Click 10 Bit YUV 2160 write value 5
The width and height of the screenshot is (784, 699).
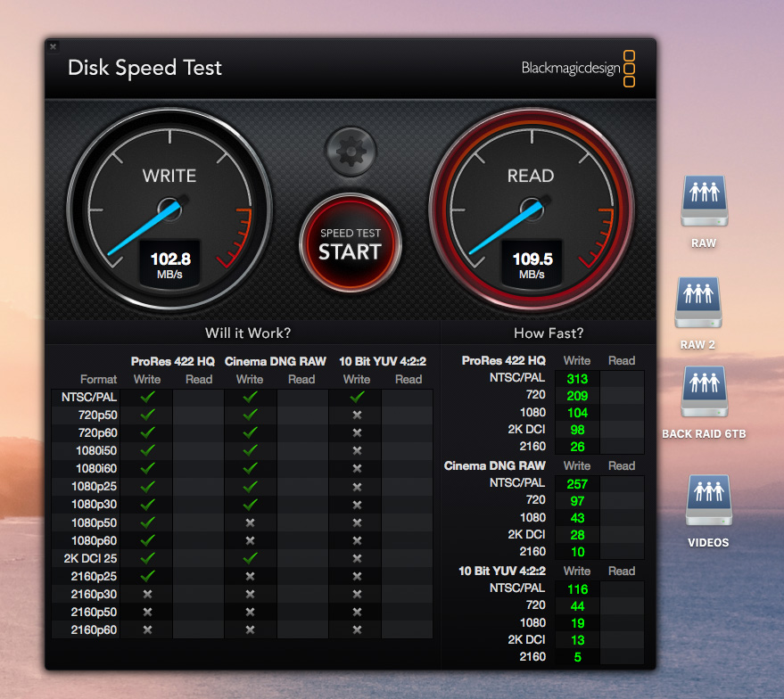[577, 657]
